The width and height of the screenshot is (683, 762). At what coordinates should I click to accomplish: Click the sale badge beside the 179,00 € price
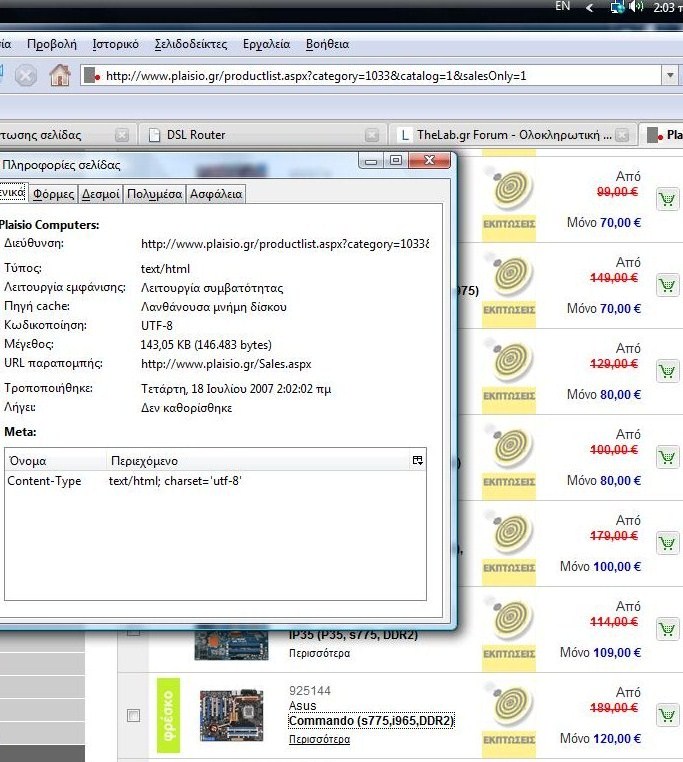pyautogui.click(x=509, y=546)
